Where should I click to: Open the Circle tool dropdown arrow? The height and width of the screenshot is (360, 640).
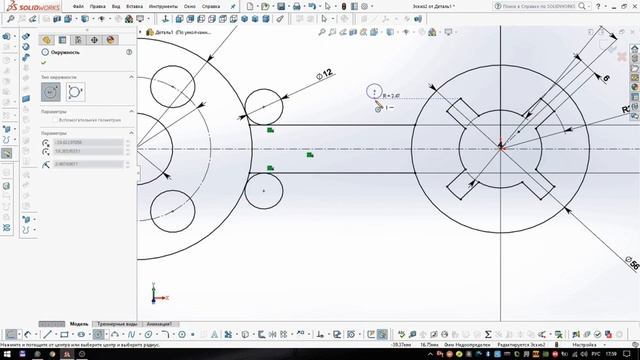click(106, 335)
